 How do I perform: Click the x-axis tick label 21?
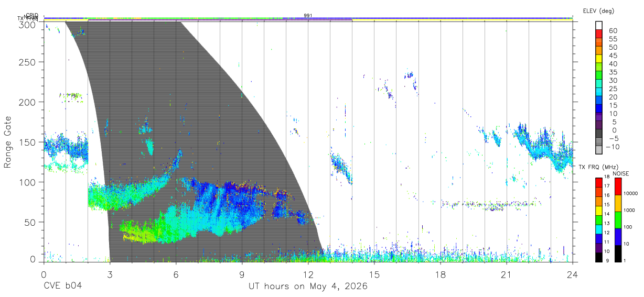(507, 274)
